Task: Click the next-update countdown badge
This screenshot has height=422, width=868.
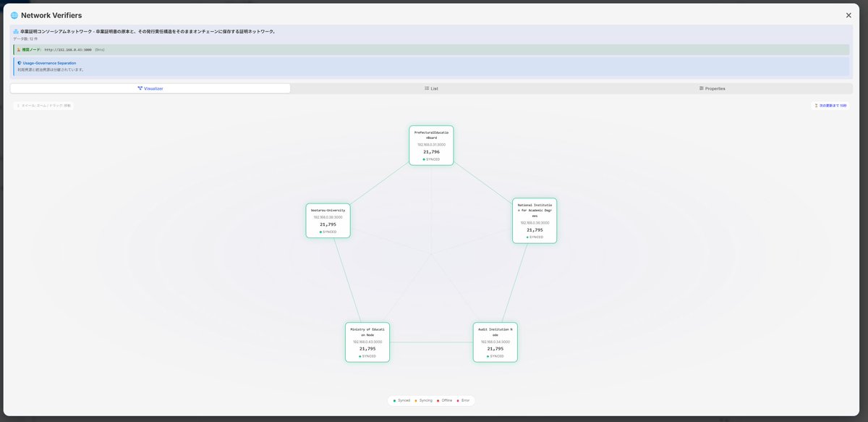Action: click(x=830, y=106)
